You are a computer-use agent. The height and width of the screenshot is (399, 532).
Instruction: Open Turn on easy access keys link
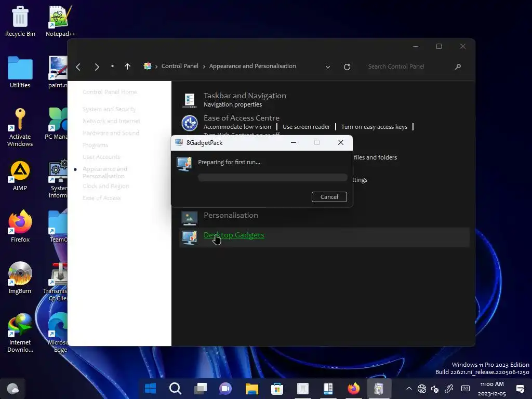tap(374, 127)
